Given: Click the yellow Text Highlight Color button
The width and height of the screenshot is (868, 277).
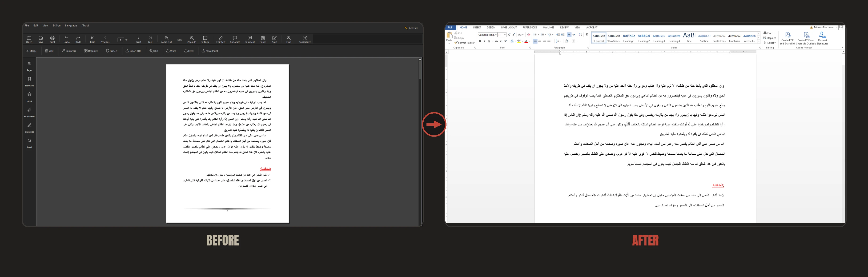Looking at the screenshot, I should [x=519, y=41].
